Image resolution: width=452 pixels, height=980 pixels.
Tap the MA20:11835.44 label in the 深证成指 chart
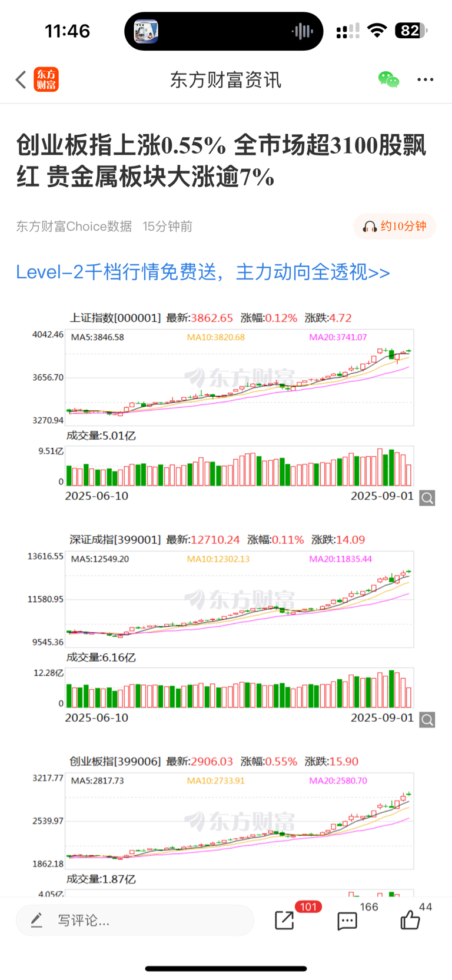click(x=341, y=559)
